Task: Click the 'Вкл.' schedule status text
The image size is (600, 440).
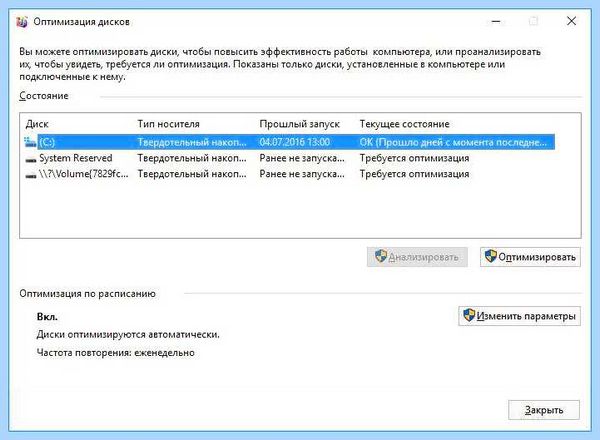Action: click(47, 317)
